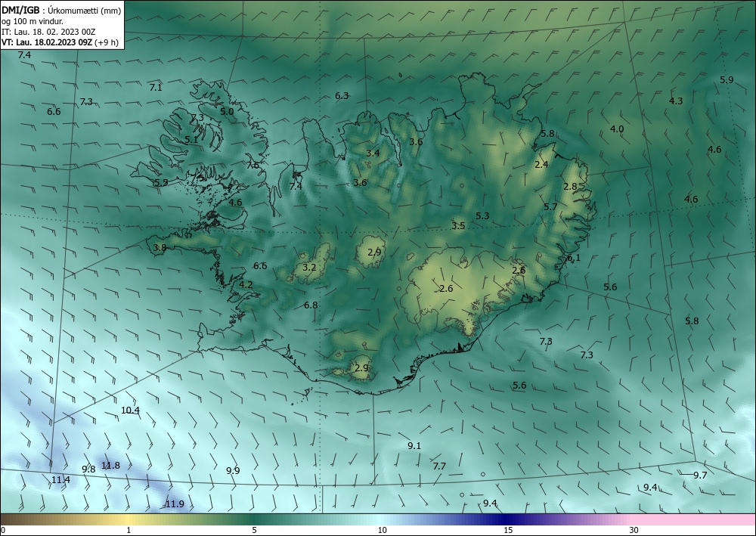Viewport: 756px width, 536px height.
Task: Click the 11.4 value on the map
Action: [60, 480]
